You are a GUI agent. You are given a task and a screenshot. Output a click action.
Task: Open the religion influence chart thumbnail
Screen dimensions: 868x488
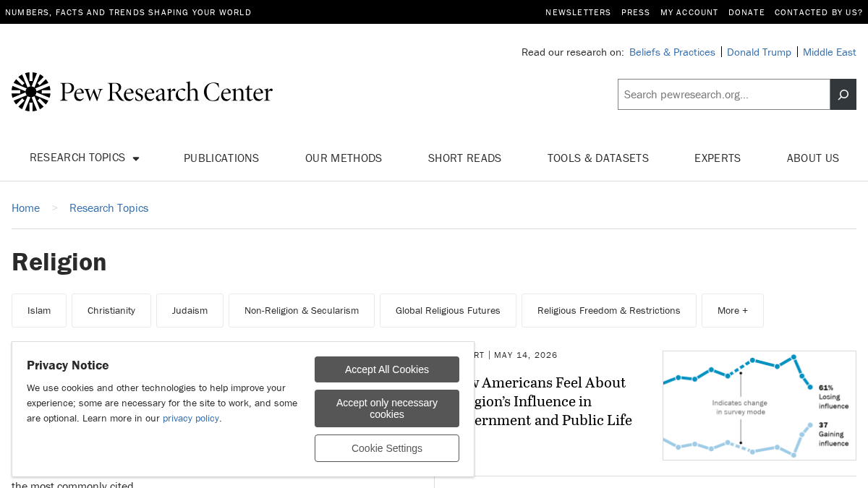pos(759,406)
